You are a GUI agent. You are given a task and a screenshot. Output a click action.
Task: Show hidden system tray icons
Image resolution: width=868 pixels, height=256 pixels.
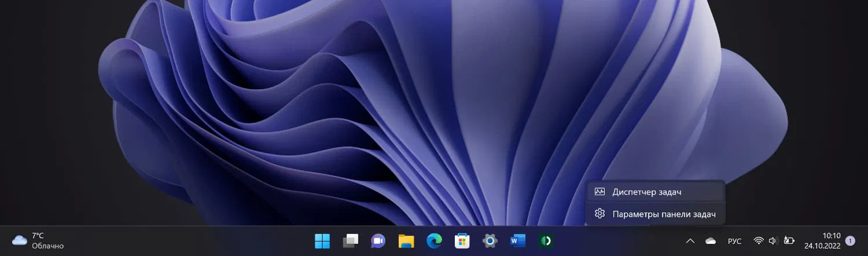(x=690, y=241)
